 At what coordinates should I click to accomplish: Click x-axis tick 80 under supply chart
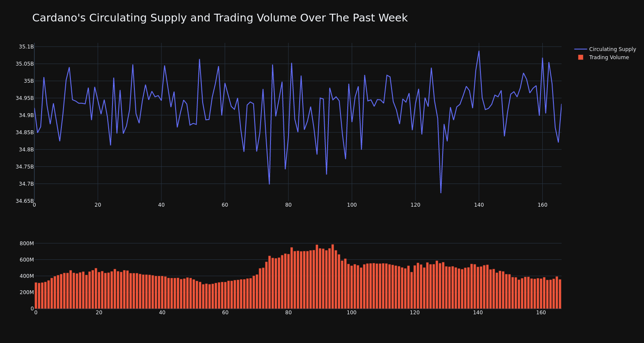289,205
